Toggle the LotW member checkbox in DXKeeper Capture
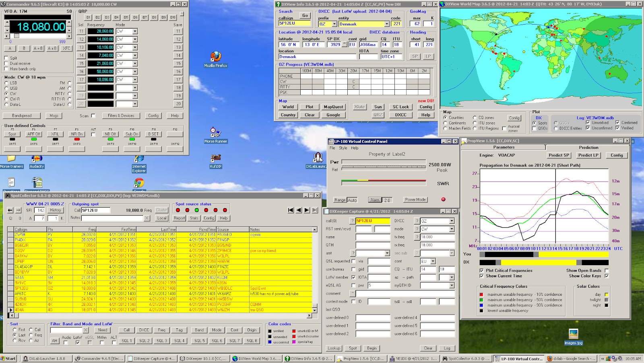Image resolution: width=644 pixels, height=363 pixels. tap(354, 277)
